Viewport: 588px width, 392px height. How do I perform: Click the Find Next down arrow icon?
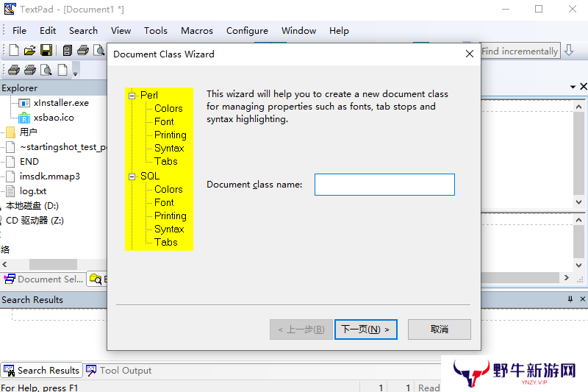(x=569, y=50)
